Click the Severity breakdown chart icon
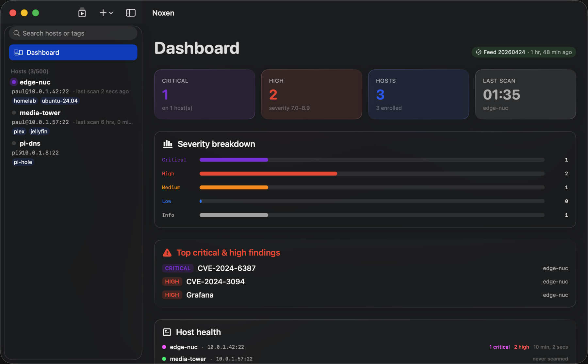588x364 pixels. coord(168,144)
